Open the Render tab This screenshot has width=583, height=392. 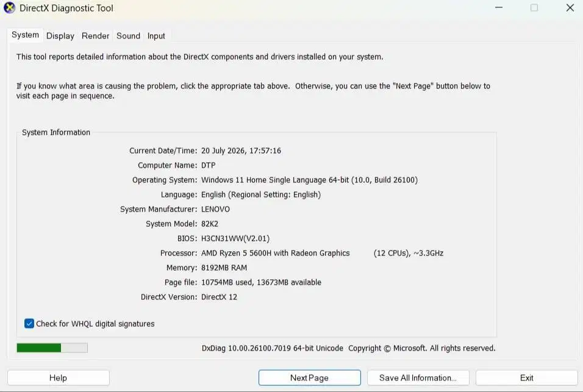pyautogui.click(x=96, y=36)
